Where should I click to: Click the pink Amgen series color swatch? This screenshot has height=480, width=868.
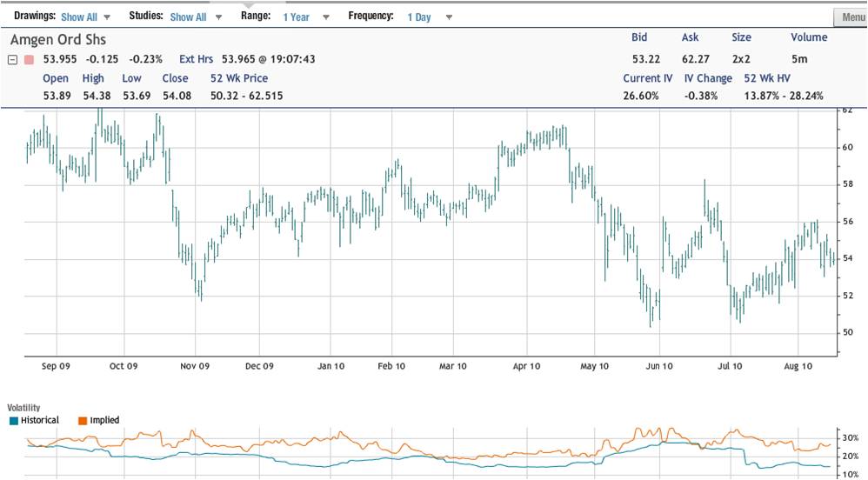coord(29,59)
